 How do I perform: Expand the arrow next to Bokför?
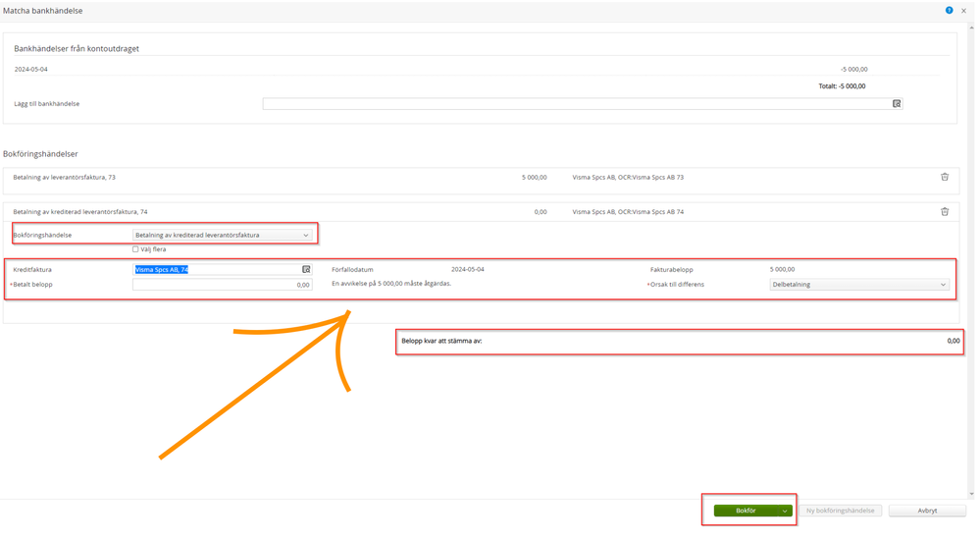(x=785, y=511)
